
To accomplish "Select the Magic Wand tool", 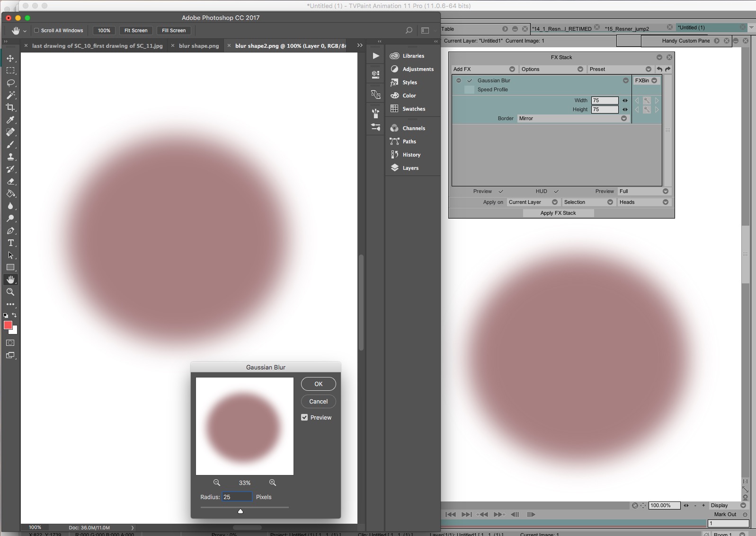I will tap(10, 95).
